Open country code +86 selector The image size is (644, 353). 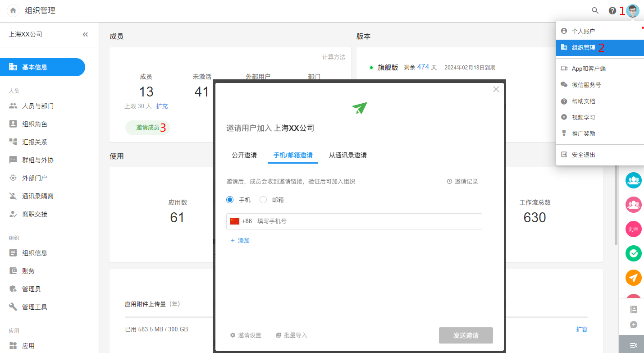241,221
